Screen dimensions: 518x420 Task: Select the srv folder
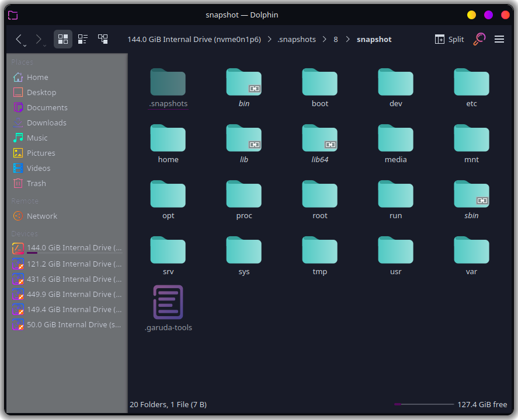(168, 250)
